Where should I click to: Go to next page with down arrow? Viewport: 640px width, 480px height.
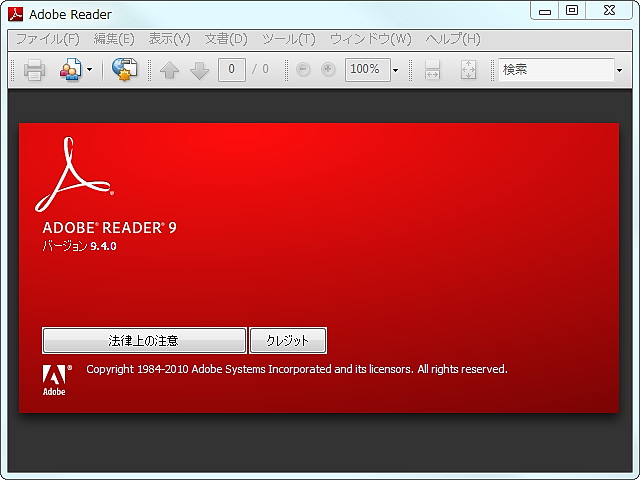click(200, 70)
